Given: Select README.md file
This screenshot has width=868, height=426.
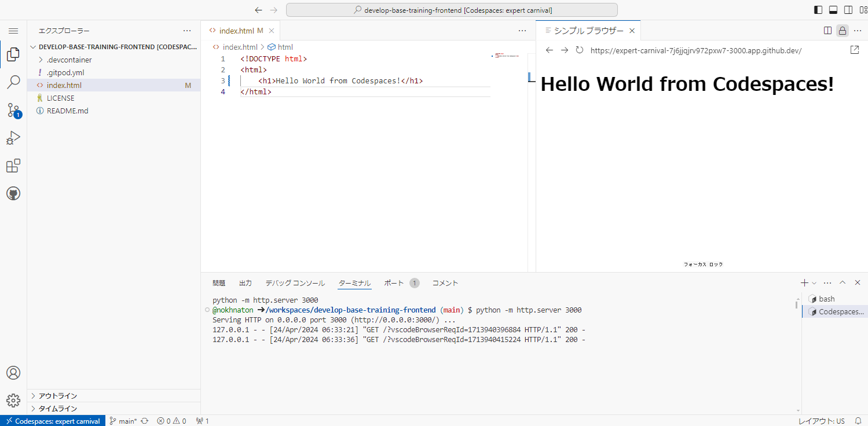Looking at the screenshot, I should [113, 111].
